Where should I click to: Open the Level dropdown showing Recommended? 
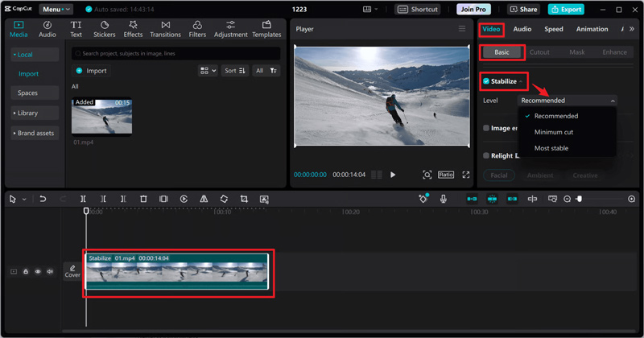[x=568, y=101]
